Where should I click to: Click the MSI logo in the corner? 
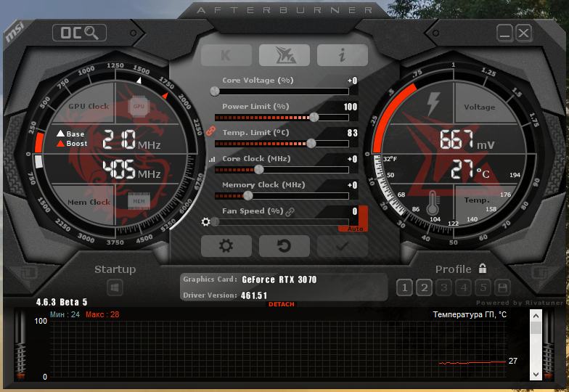point(15,32)
